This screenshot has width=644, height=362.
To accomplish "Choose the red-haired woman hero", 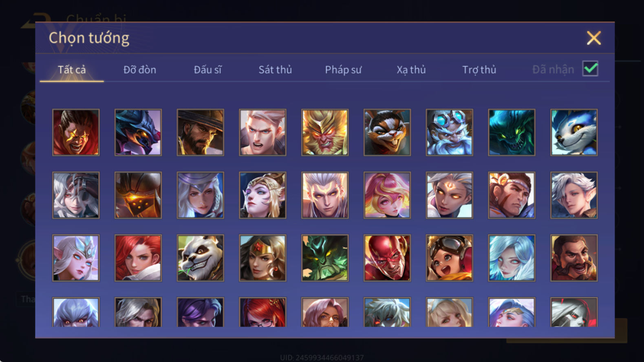I will click(138, 258).
